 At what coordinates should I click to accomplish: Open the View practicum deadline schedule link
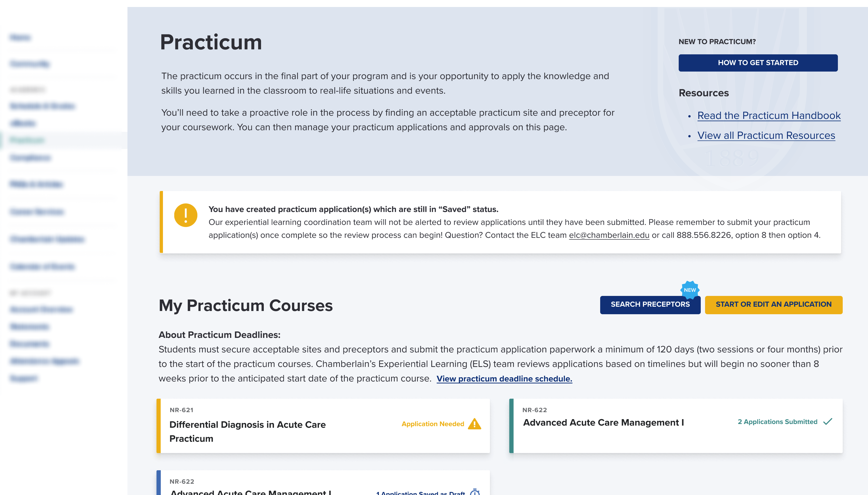point(504,379)
